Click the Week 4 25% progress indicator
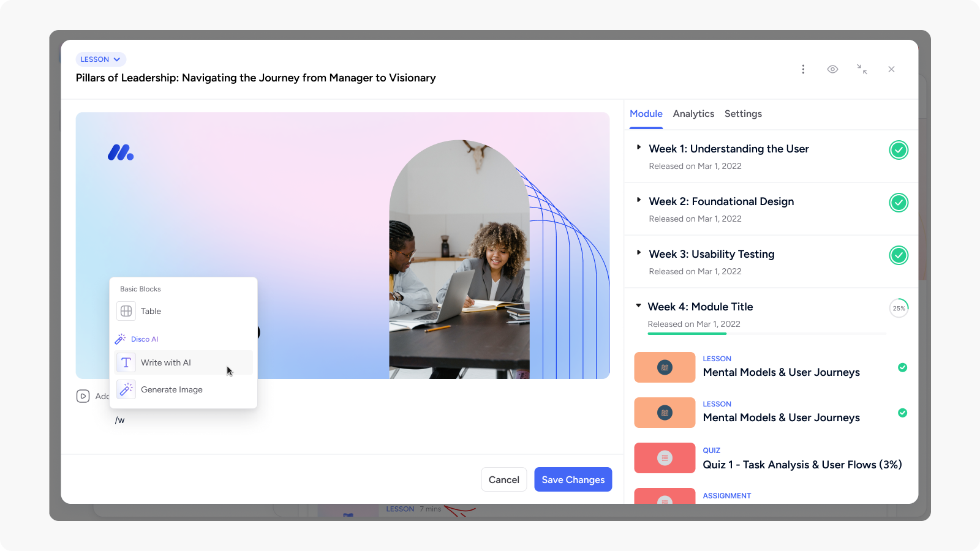This screenshot has height=551, width=980. (x=899, y=308)
